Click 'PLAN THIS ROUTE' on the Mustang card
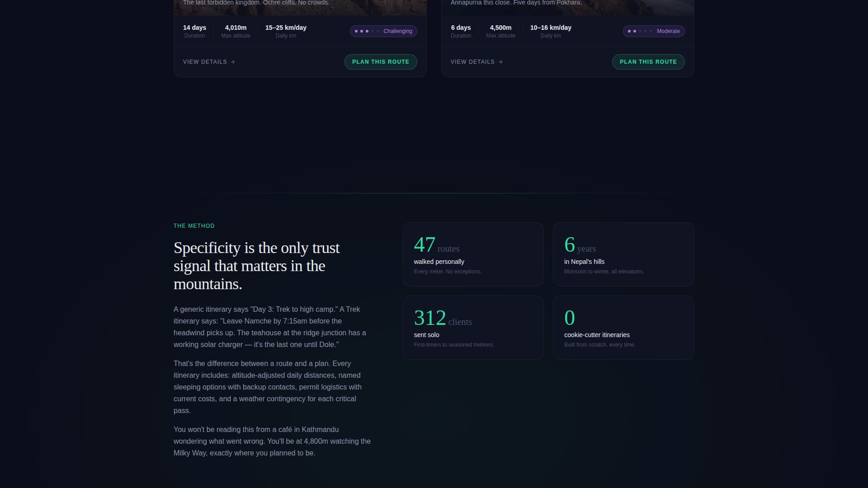Screen dimensions: 868x488 pyautogui.click(x=381, y=61)
